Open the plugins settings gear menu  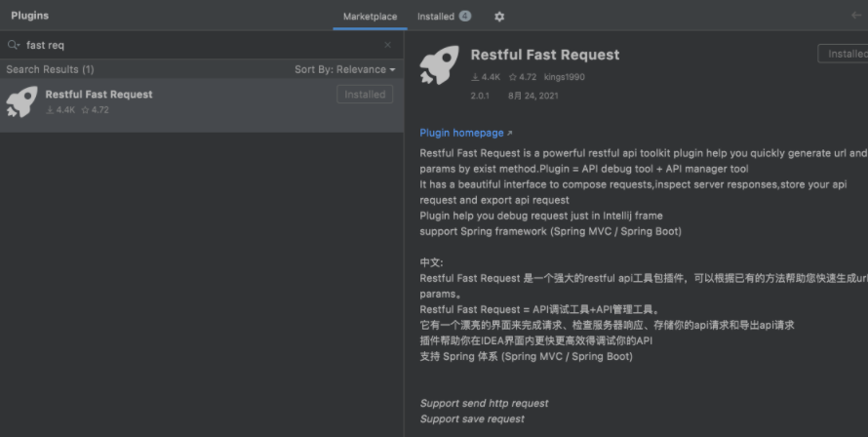(499, 17)
